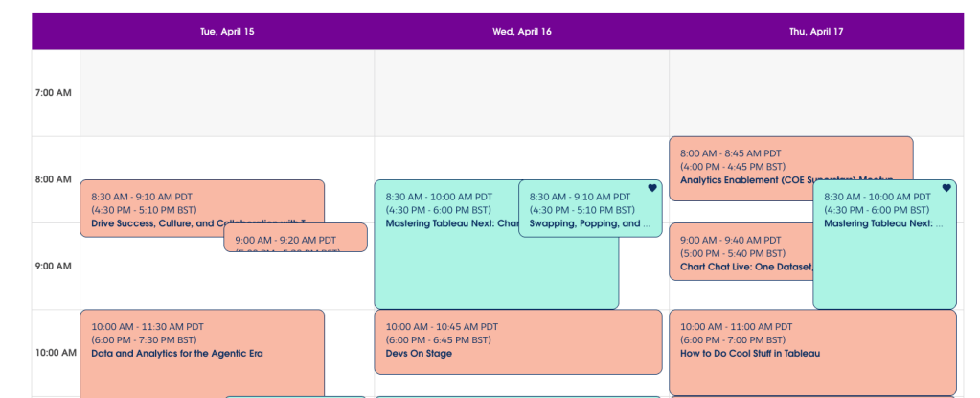The width and height of the screenshot is (980, 398).
Task: Toggle favorite heart on Swapping, Popping session
Action: [652, 188]
